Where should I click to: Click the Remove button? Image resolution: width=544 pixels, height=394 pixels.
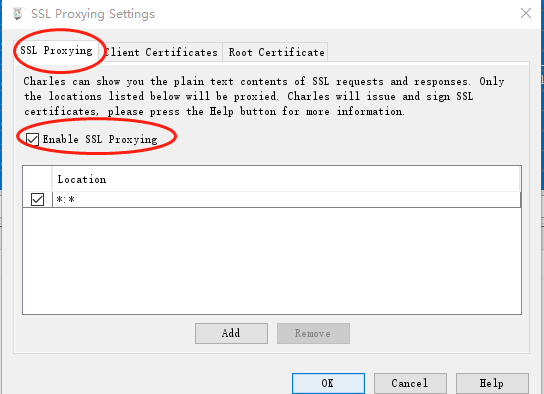[313, 333]
